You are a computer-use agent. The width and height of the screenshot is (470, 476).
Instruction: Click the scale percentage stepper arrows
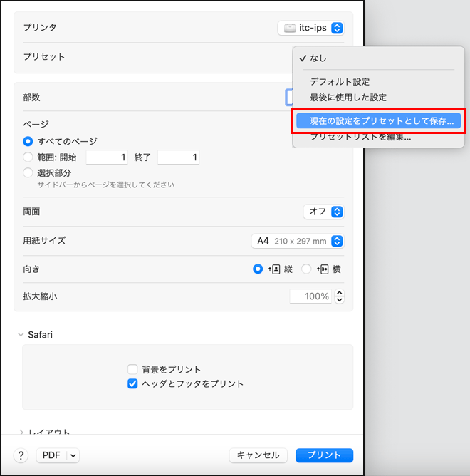pyautogui.click(x=340, y=296)
